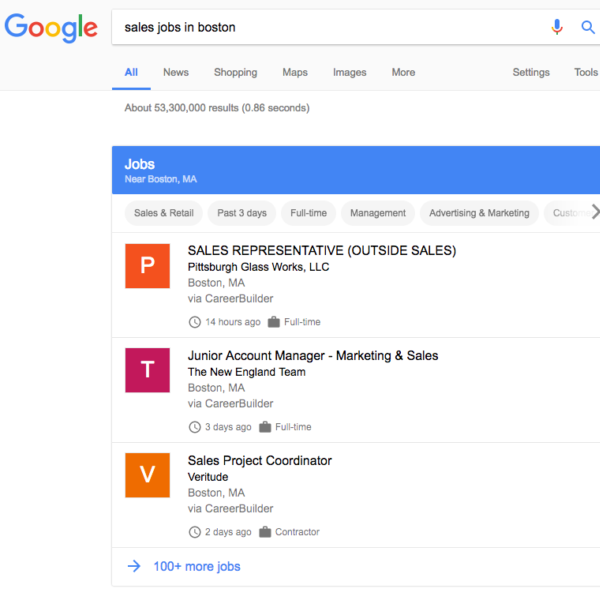Click the arrow beside 100+ more jobs
The width and height of the screenshot is (600, 600).
(x=134, y=567)
